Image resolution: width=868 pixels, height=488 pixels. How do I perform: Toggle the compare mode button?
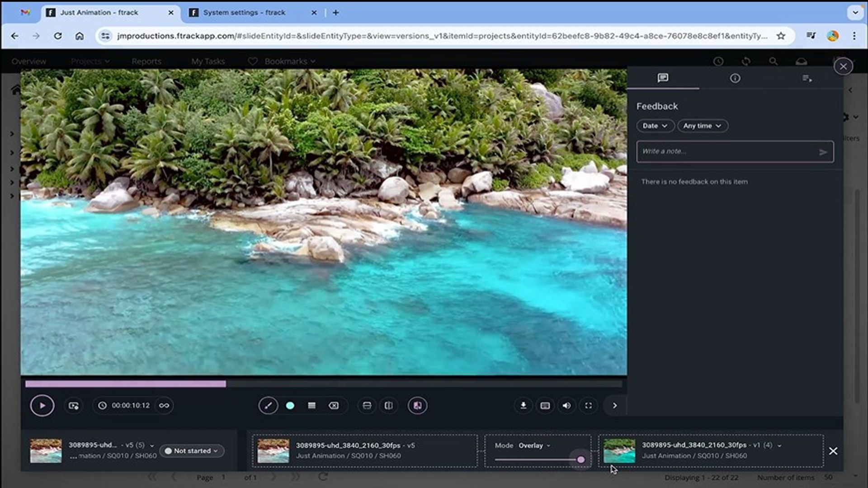pos(417,405)
